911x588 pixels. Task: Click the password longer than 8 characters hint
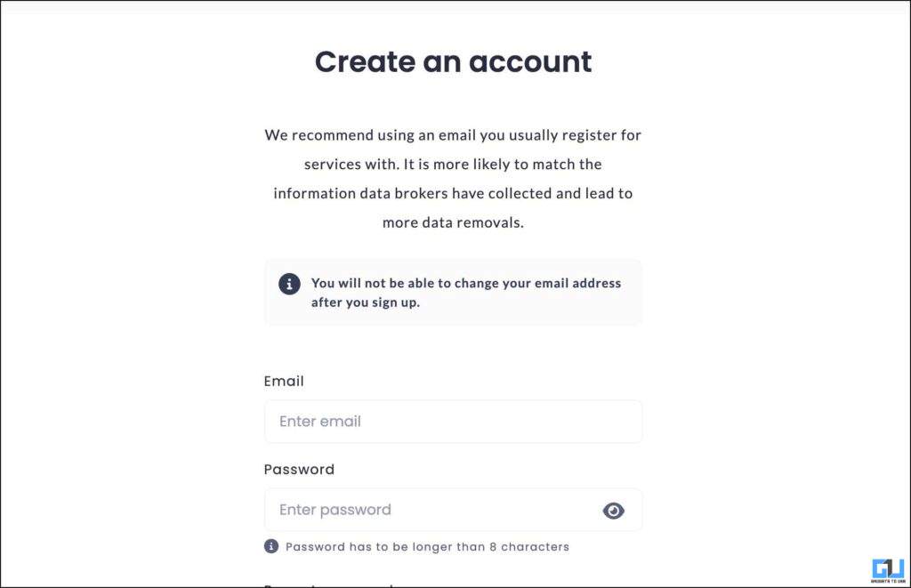coord(427,547)
